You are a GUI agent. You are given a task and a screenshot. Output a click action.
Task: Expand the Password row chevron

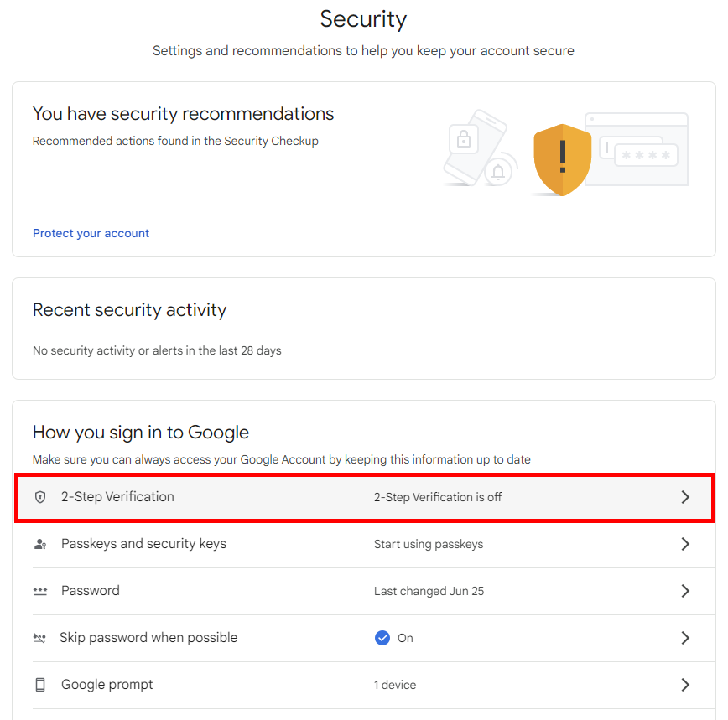coord(685,591)
